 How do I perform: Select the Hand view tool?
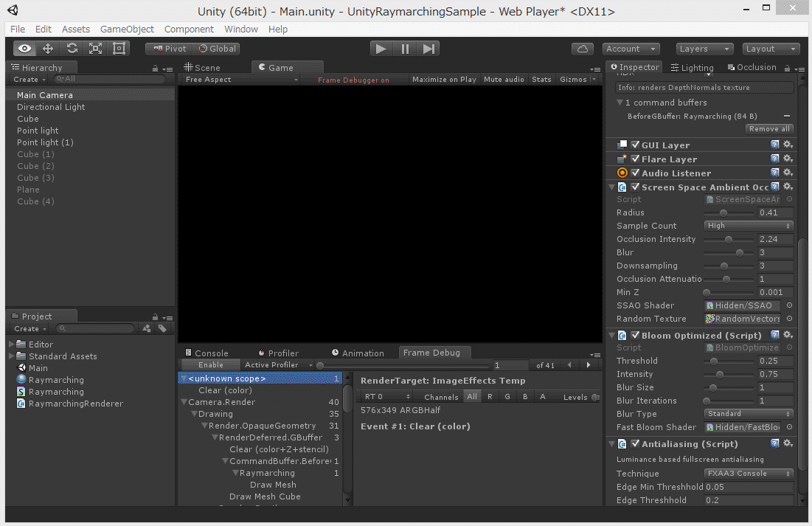(x=24, y=49)
